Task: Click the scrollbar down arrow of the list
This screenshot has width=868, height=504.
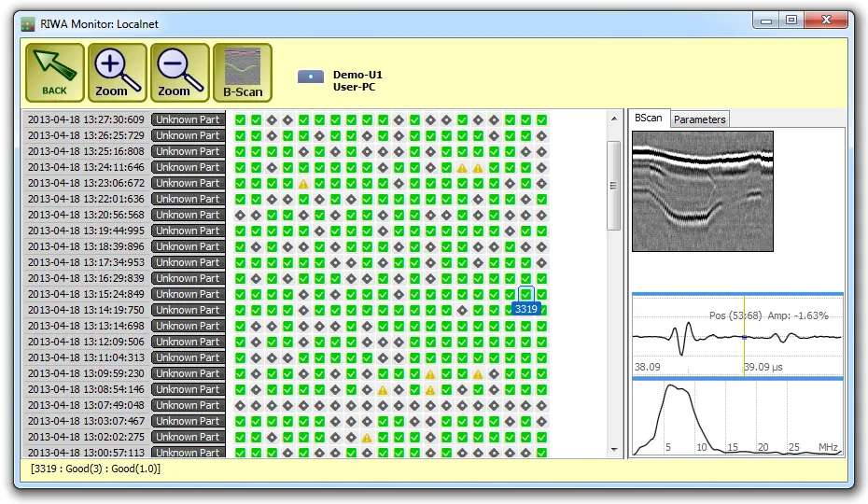Action: tap(613, 450)
